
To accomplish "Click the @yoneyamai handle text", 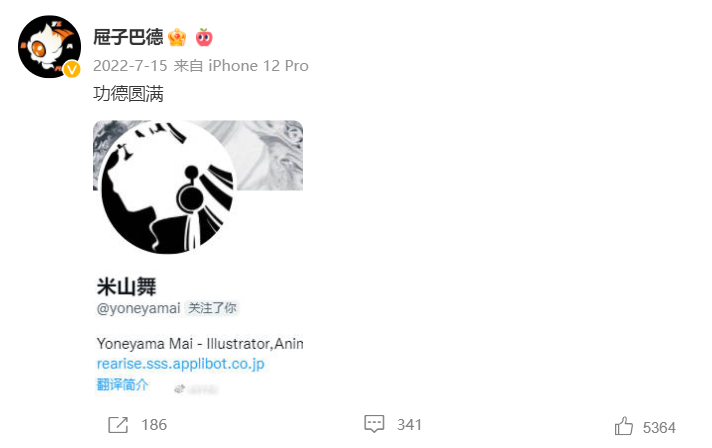I will pyautogui.click(x=138, y=308).
